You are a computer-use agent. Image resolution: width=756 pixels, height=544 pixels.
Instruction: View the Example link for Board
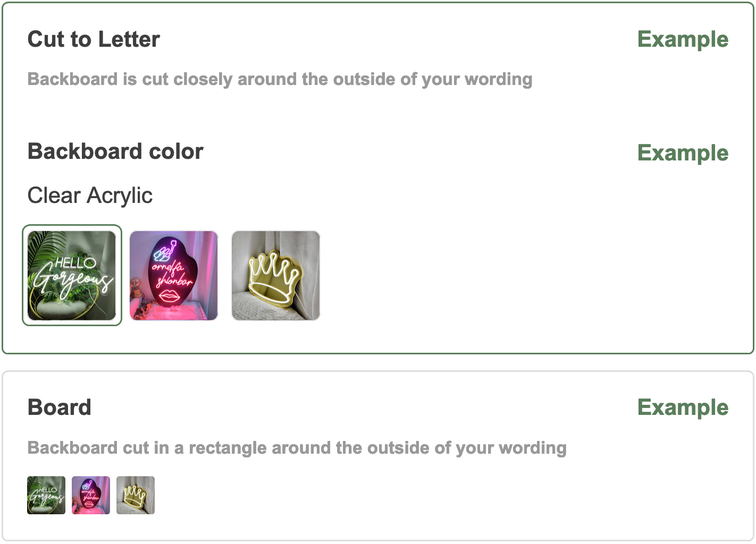[x=683, y=407]
